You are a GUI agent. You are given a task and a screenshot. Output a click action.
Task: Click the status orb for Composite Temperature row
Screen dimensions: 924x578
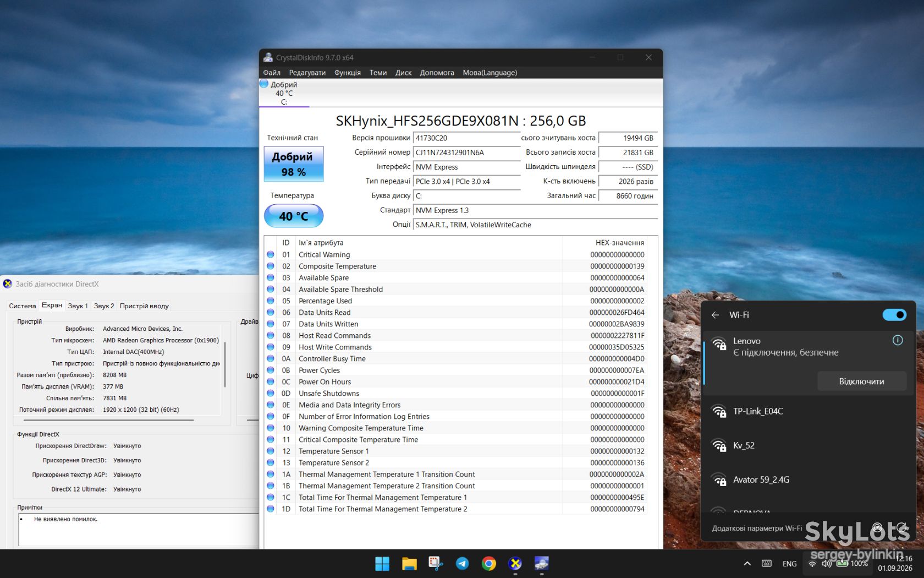pyautogui.click(x=271, y=266)
